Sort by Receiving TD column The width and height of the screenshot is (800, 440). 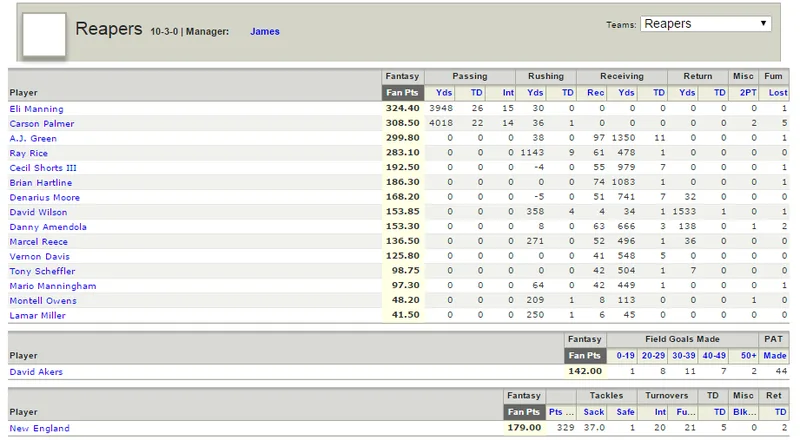[659, 93]
